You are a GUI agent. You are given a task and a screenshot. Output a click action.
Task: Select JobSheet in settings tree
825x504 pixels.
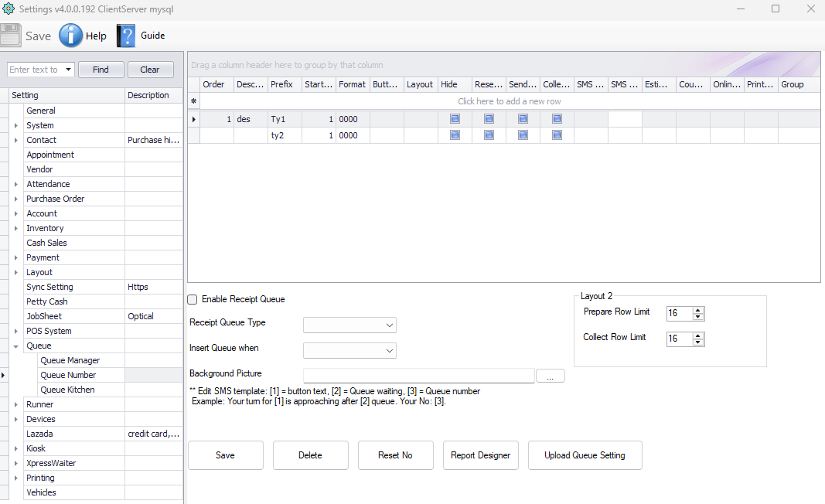point(44,316)
